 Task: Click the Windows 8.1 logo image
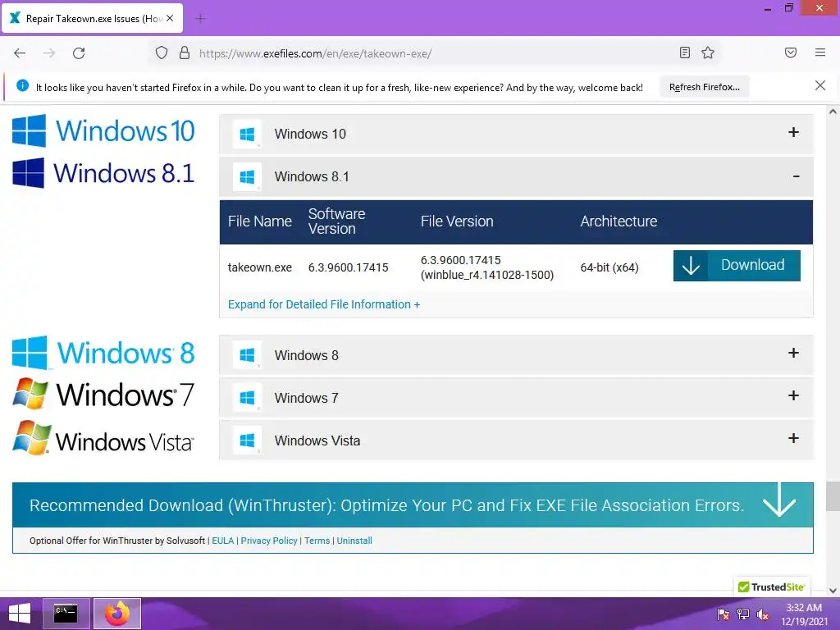(x=103, y=173)
